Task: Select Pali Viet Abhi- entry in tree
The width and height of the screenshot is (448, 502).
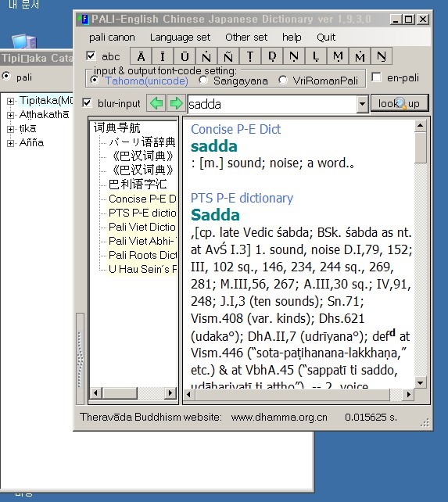Action: click(142, 241)
